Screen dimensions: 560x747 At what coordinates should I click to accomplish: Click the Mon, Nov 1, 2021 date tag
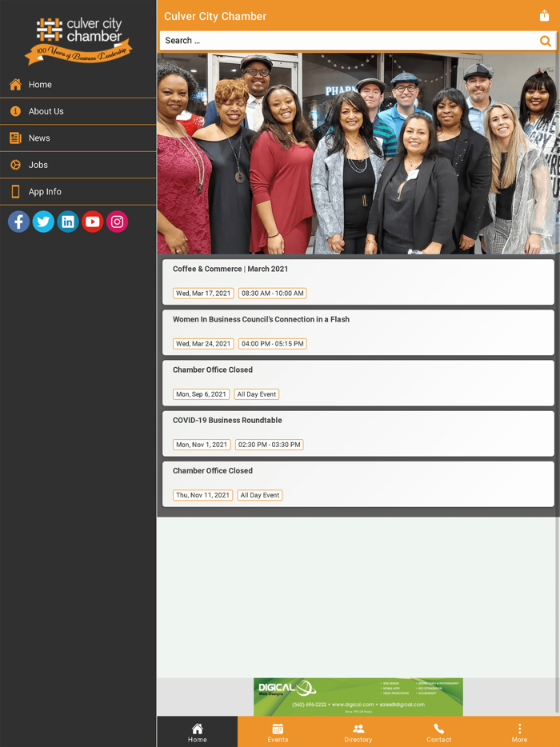tap(202, 445)
